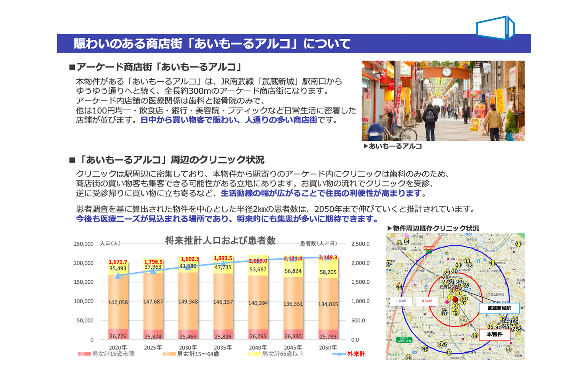This screenshot has width=588, height=373.
Task: Click the red value 1,902.5 above 2030 bar
Action: [190, 259]
